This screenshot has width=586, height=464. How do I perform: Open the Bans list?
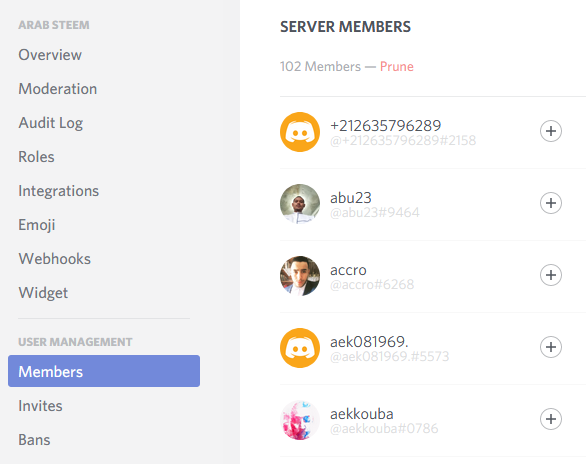coord(34,440)
